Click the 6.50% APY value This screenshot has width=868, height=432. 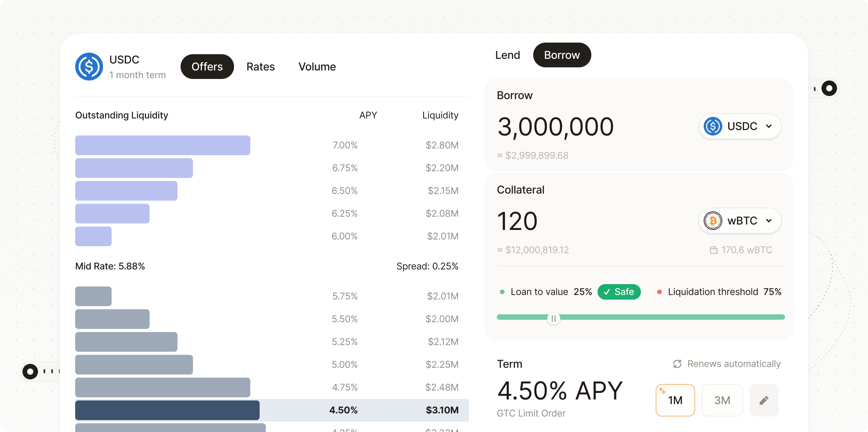(344, 191)
